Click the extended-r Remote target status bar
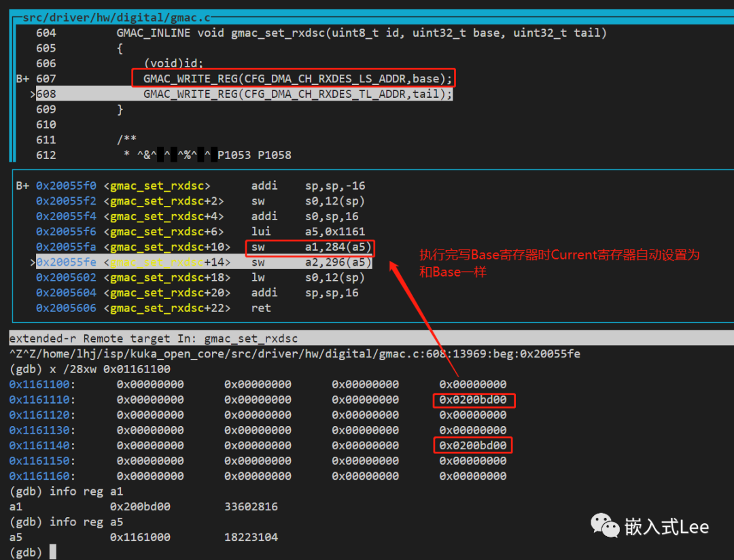 [371, 338]
